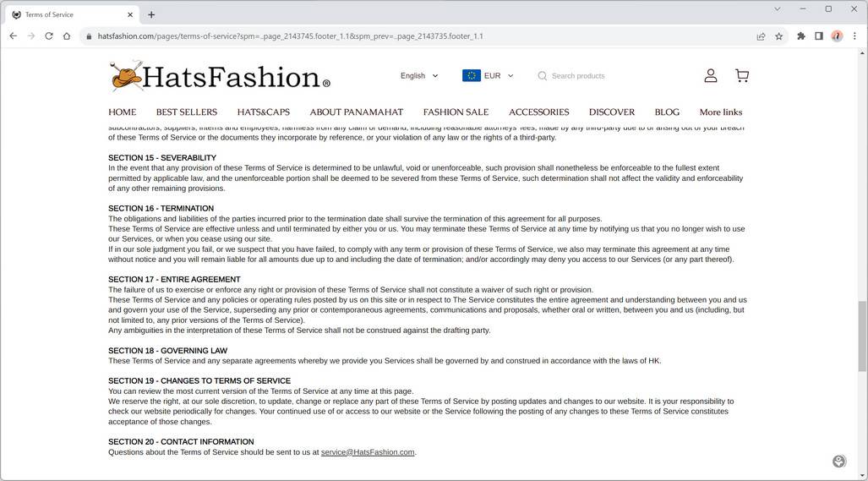The height and width of the screenshot is (481, 868).
Task: View site info via the lock icon
Action: pos(89,36)
